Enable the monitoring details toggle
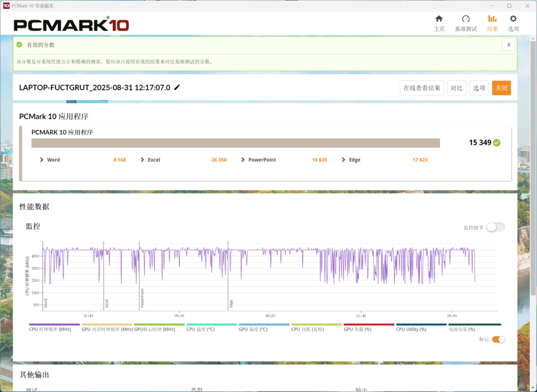This screenshot has width=537, height=392. tap(495, 227)
